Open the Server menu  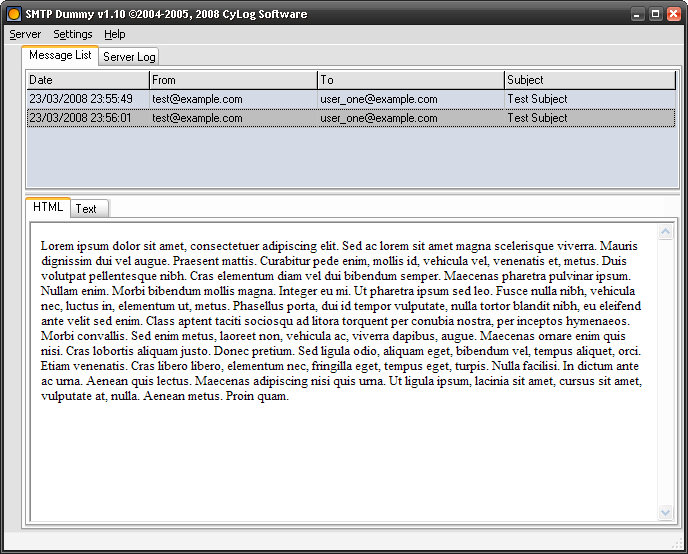tap(25, 34)
